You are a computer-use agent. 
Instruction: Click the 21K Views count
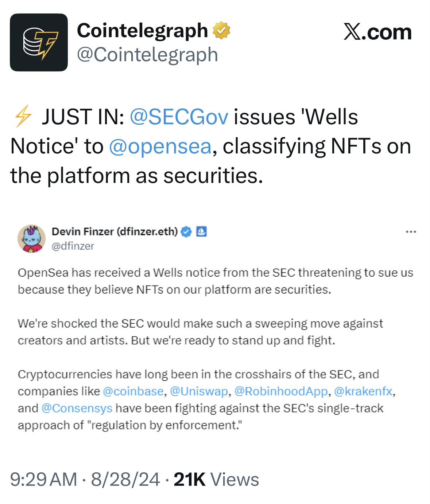tap(216, 479)
